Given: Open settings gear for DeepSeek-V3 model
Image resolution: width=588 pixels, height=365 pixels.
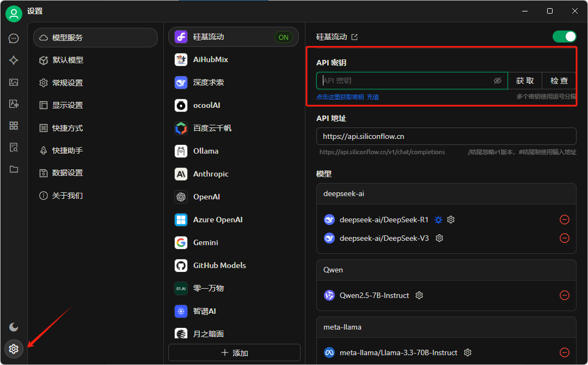Looking at the screenshot, I should 439,238.
